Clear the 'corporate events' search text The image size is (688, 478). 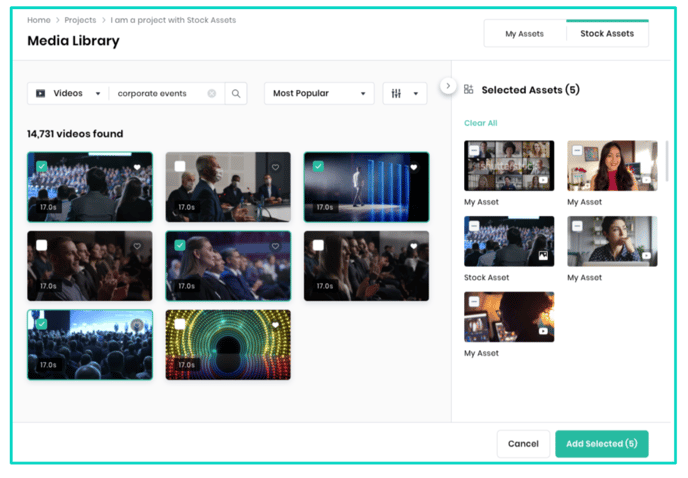[211, 93]
